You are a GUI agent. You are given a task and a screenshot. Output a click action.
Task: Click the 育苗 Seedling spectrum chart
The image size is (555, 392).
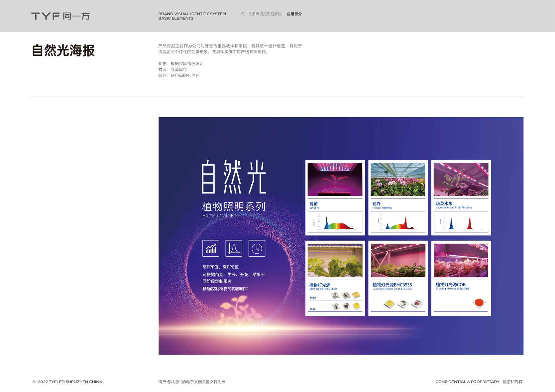click(335, 222)
